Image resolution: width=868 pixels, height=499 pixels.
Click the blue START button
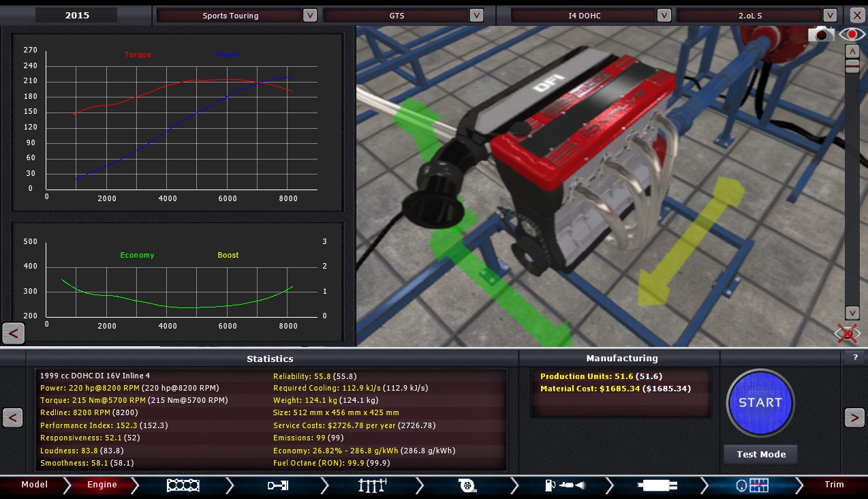point(760,402)
